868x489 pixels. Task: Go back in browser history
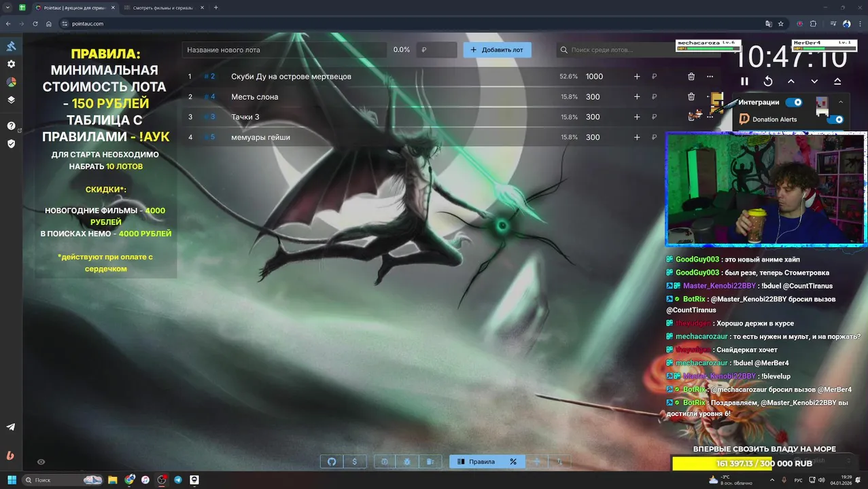[x=8, y=24]
